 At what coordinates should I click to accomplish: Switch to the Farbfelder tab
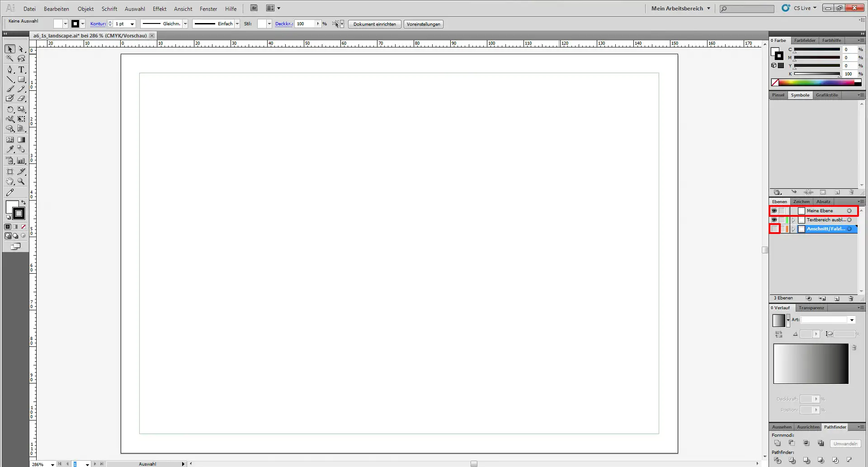point(805,40)
